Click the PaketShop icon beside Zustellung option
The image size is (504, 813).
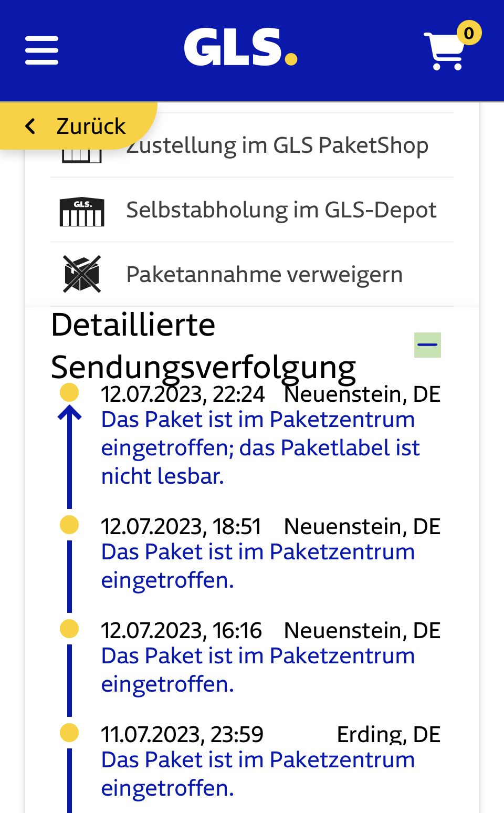coord(82,155)
